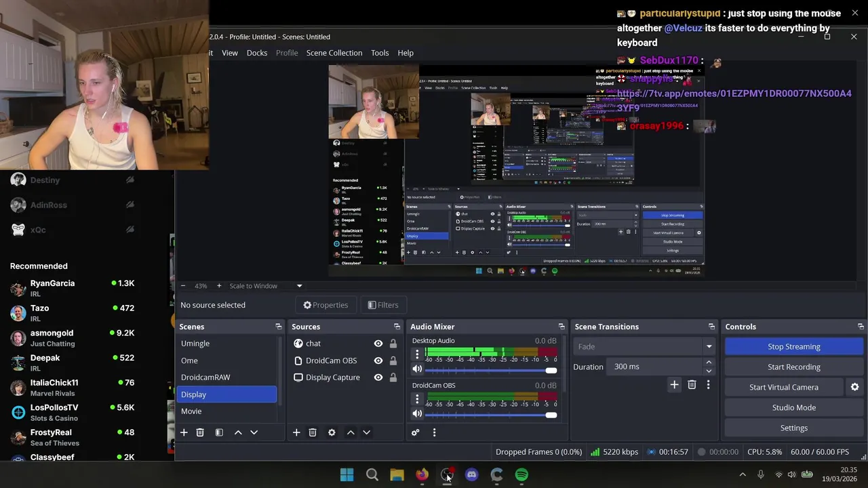Open Advanced Audio Properties gears icon
The width and height of the screenshot is (868, 488).
(x=416, y=432)
